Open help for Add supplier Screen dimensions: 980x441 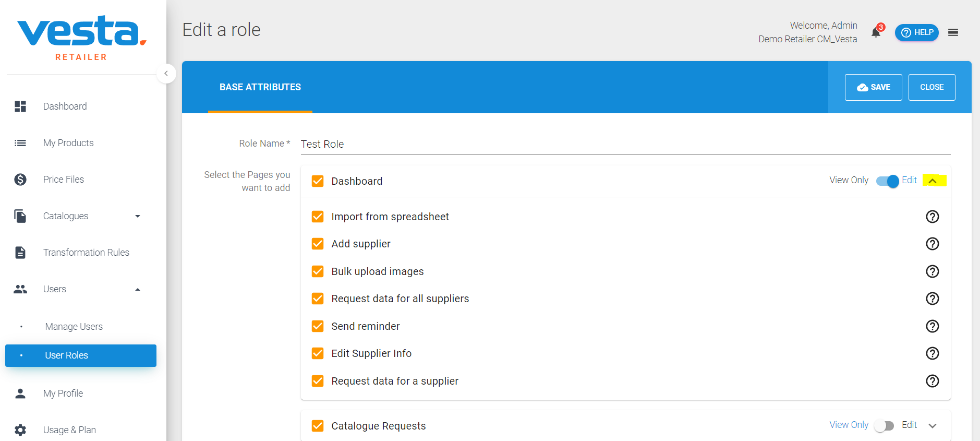pos(932,244)
